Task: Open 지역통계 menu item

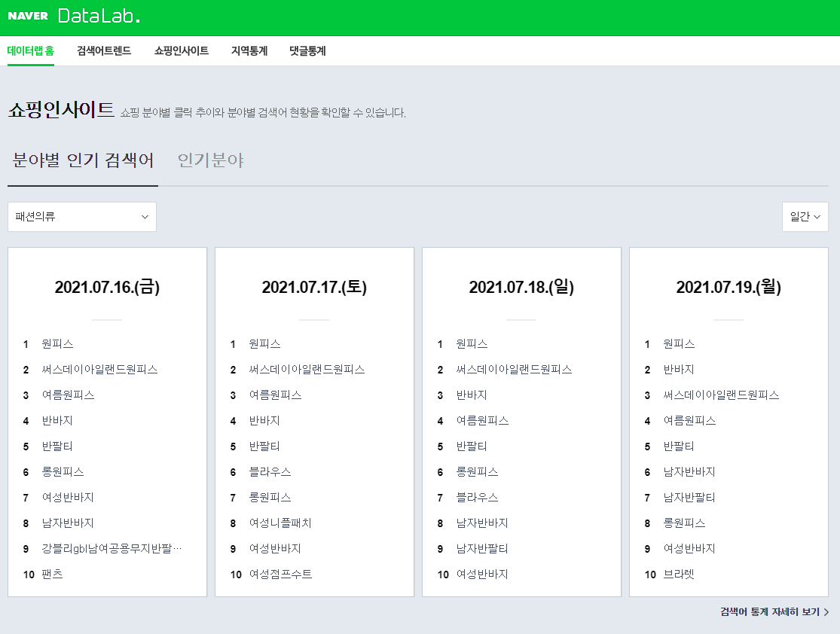Action: coord(249,51)
